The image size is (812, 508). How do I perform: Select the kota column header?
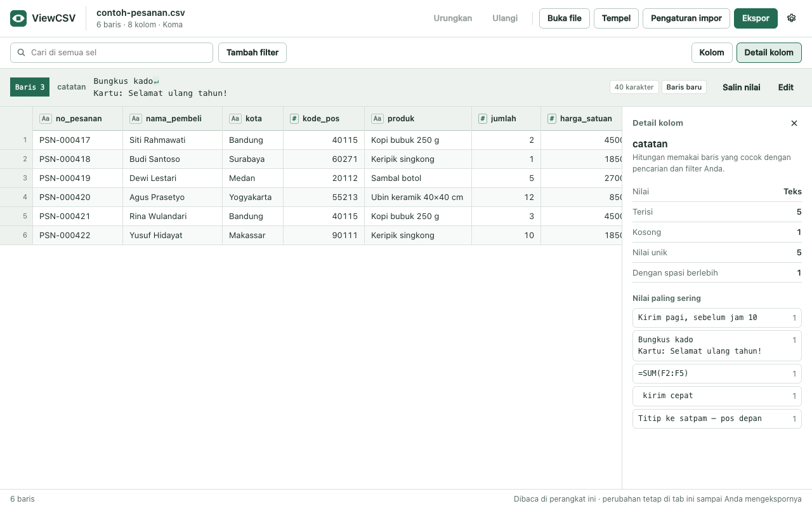(x=252, y=119)
